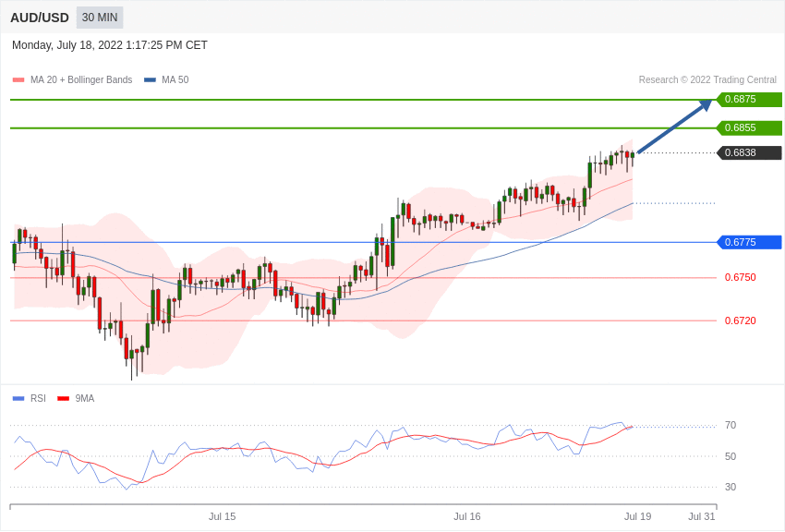The width and height of the screenshot is (785, 532).
Task: Click the MA 20 + Bollinger Bands legend swatch
Action: tap(18, 80)
